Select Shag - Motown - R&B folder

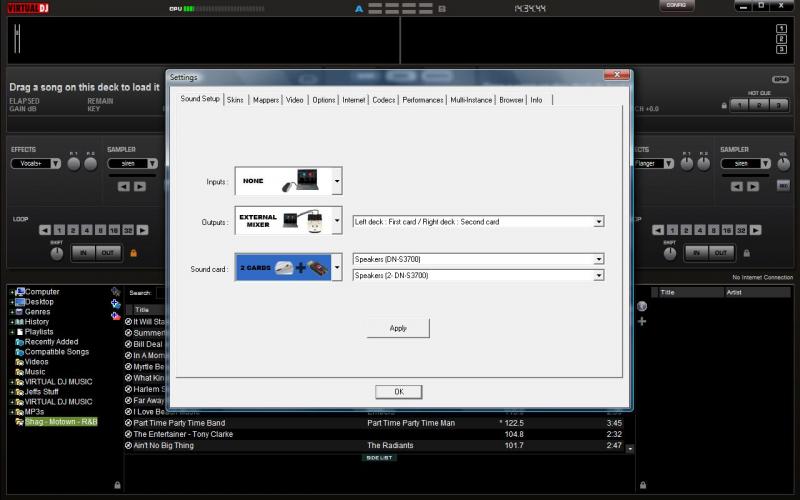click(x=61, y=422)
